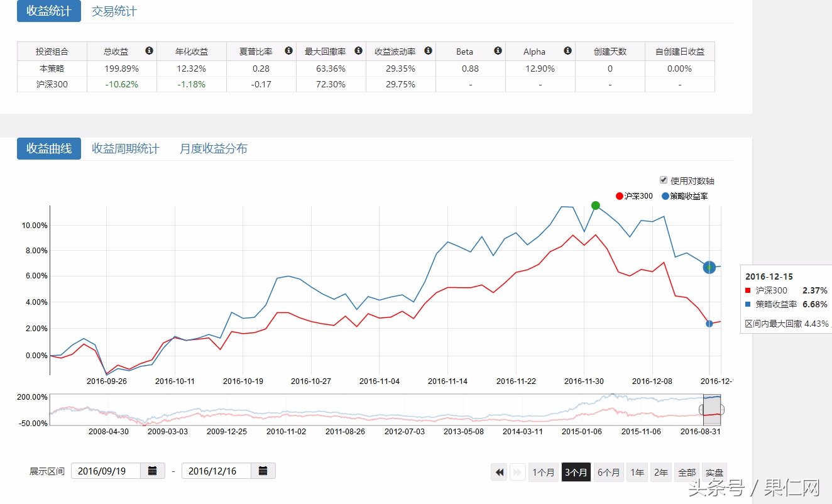This screenshot has height=504, width=832.
Task: Open the 总收益 info tooltip icon
Action: point(150,51)
